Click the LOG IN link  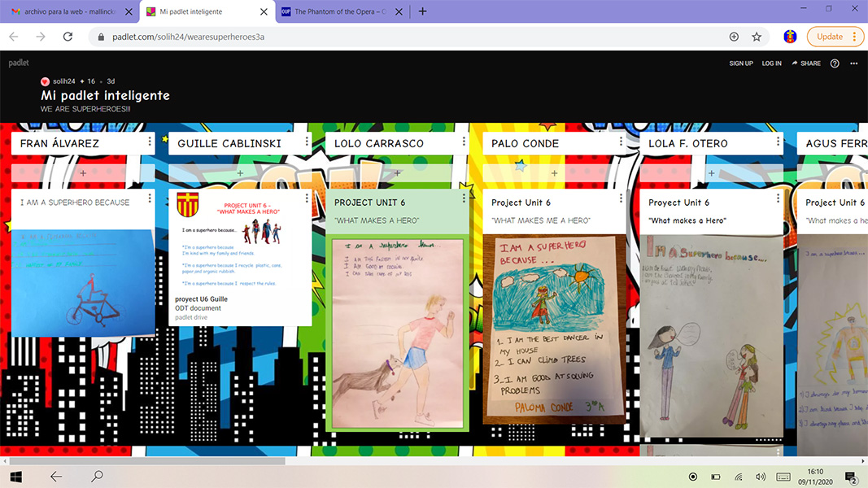[x=771, y=63]
